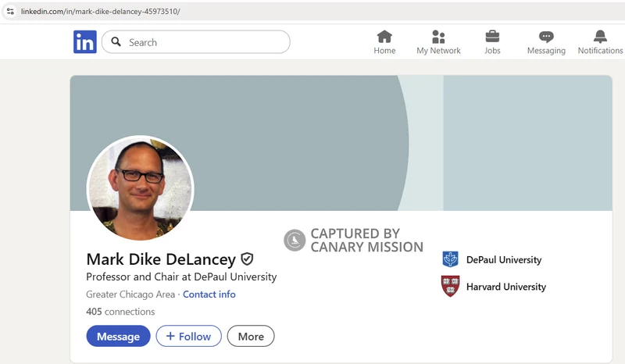
Task: Click the LinkedIn logo icon
Action: tap(85, 42)
